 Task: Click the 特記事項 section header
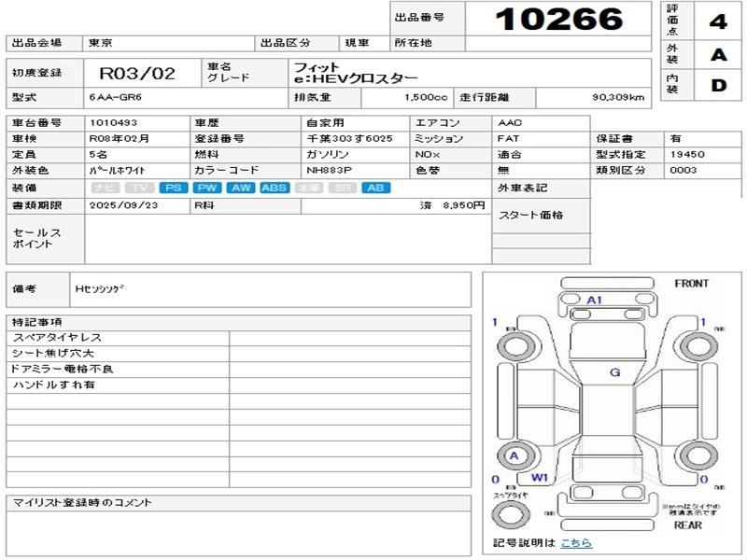[x=37, y=322]
